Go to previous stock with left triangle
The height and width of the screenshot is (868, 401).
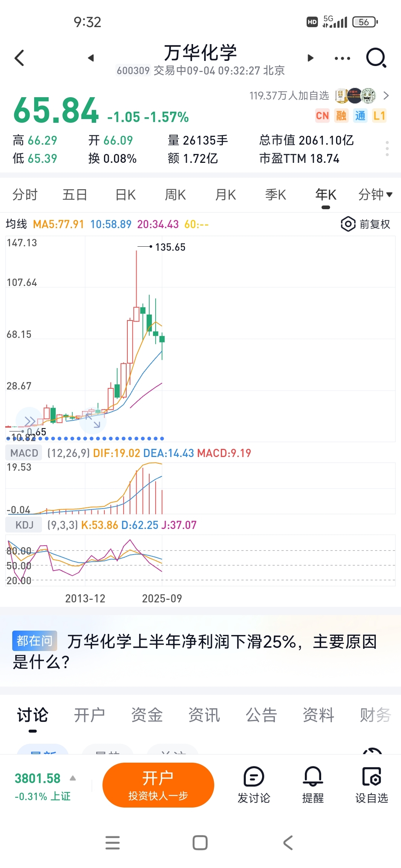pyautogui.click(x=91, y=58)
